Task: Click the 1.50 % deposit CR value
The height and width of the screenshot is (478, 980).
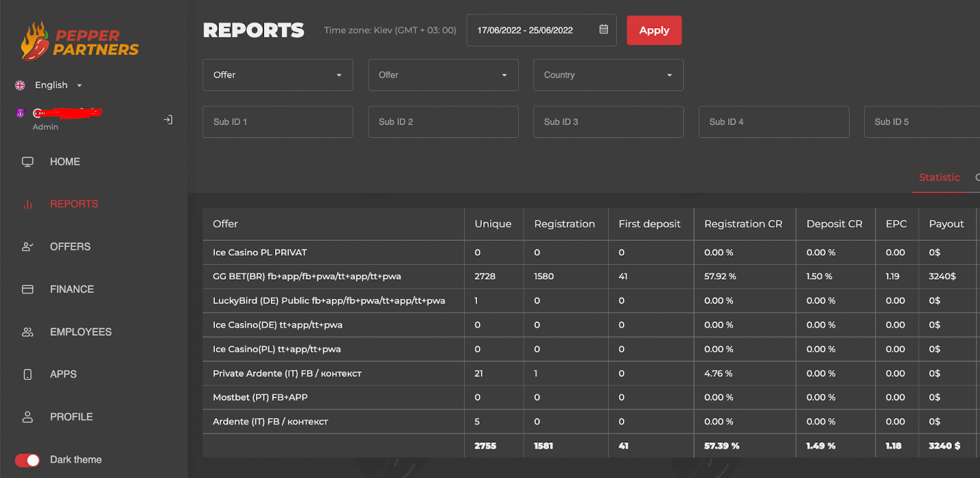Action: click(820, 276)
